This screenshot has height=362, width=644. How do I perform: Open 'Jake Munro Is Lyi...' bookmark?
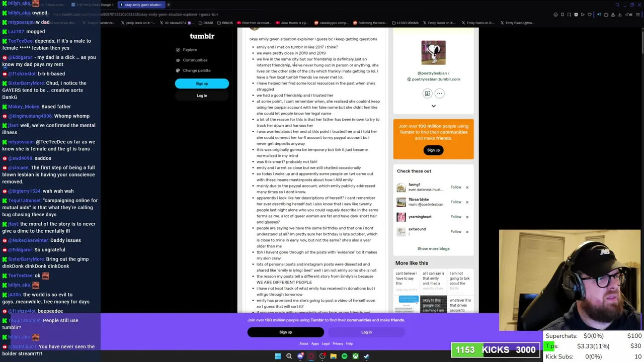292,23
